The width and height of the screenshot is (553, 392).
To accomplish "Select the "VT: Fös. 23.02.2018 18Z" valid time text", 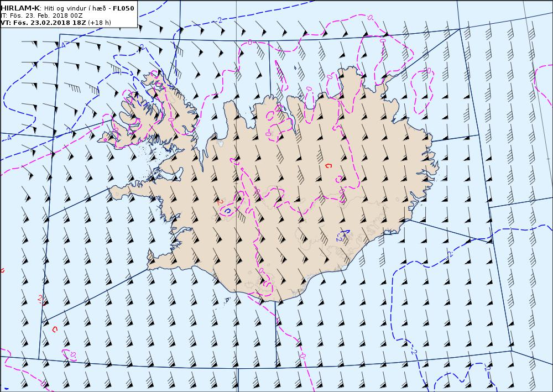I will pos(43,23).
